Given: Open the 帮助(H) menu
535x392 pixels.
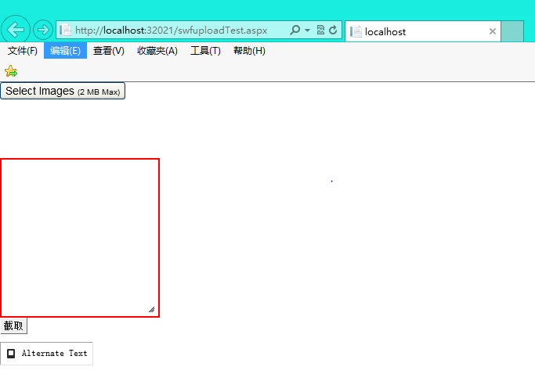Looking at the screenshot, I should 249,51.
